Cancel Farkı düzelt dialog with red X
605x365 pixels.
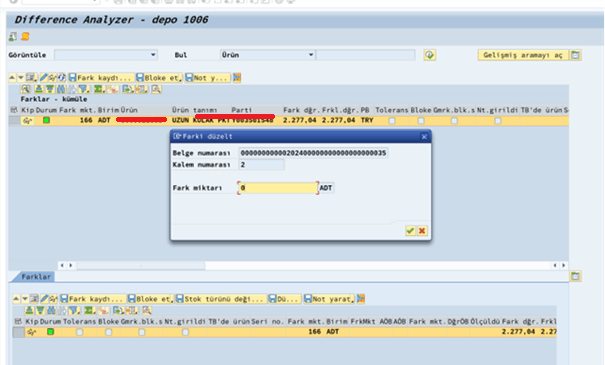422,231
